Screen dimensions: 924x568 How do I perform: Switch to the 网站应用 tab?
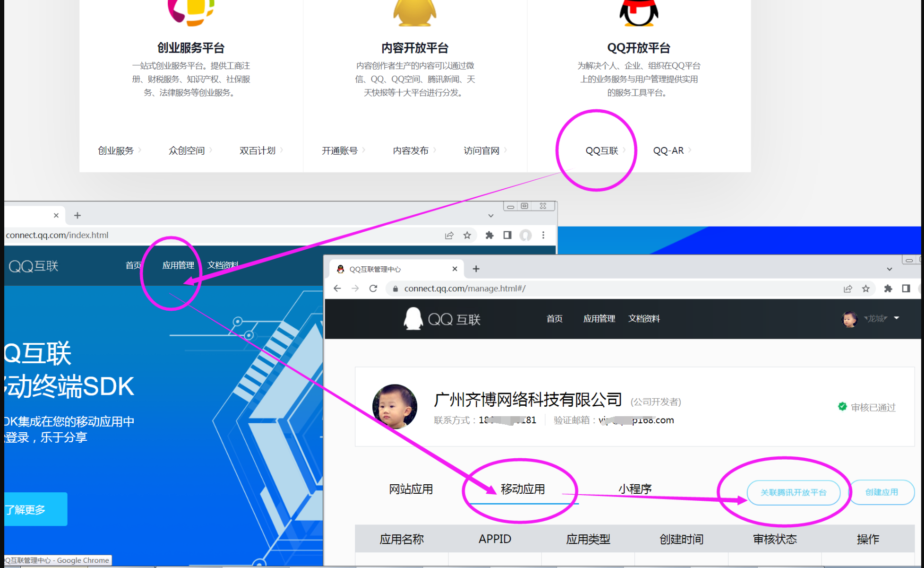coord(411,489)
